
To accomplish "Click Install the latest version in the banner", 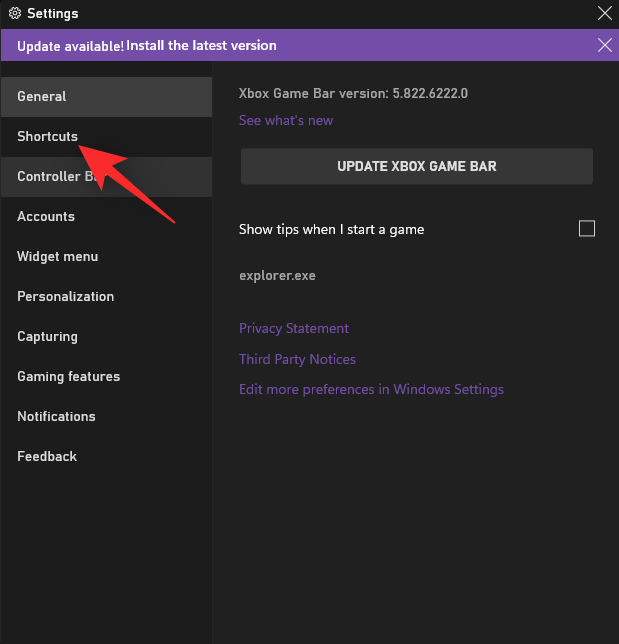I will tap(201, 45).
